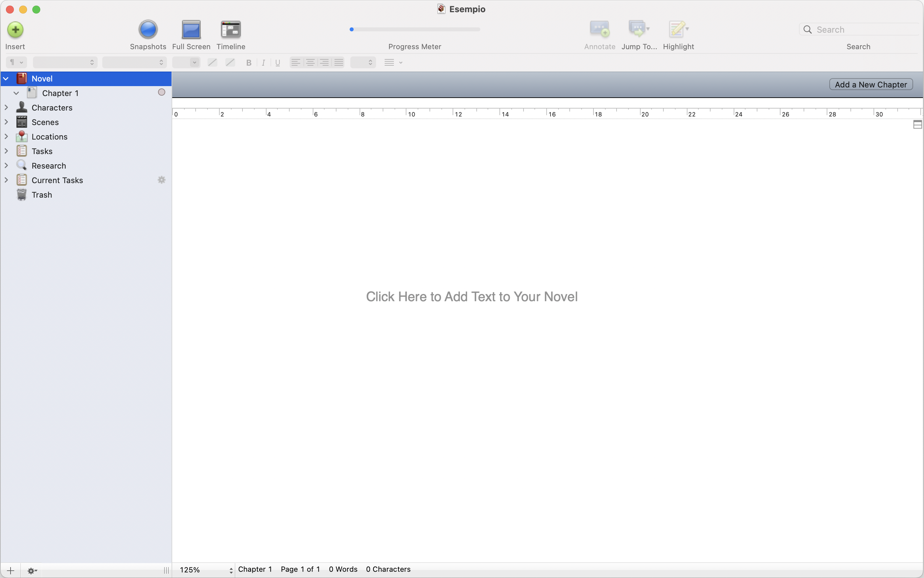Click the Progress Meter slider bar
This screenshot has height=578, width=924.
[415, 29]
